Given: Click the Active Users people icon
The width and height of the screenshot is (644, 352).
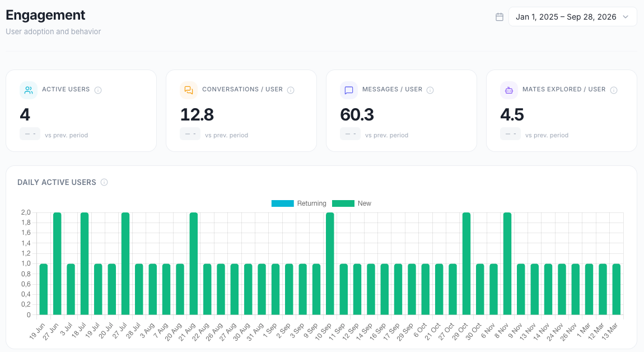Looking at the screenshot, I should 29,90.
